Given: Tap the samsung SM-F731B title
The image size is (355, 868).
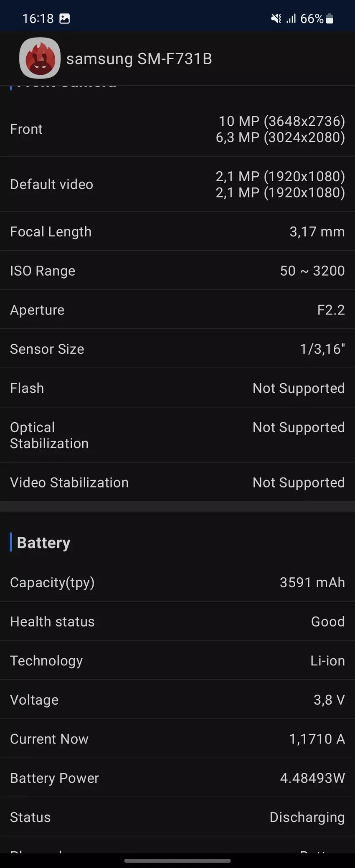Looking at the screenshot, I should pos(139,59).
